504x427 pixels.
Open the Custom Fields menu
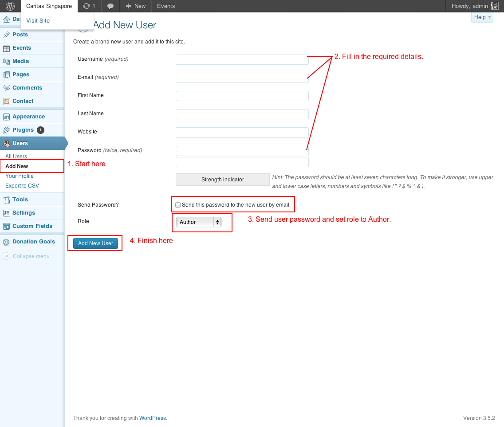coord(32,226)
